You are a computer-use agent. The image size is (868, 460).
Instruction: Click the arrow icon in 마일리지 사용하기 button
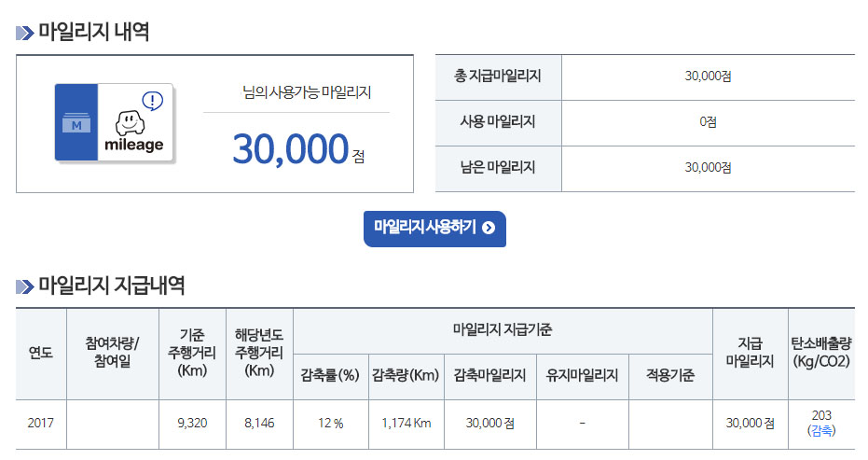click(489, 228)
